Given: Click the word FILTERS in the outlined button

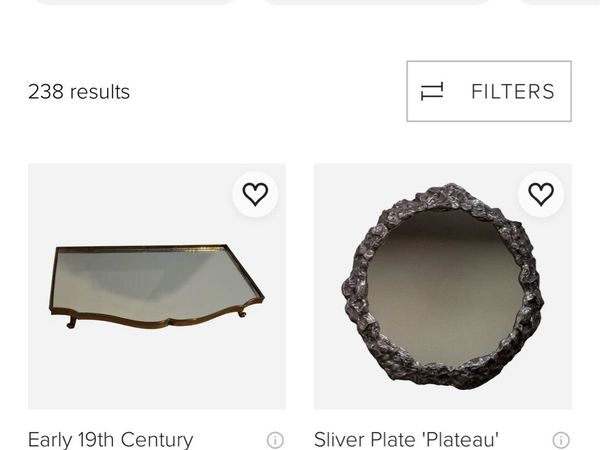Looking at the screenshot, I should click(513, 92).
